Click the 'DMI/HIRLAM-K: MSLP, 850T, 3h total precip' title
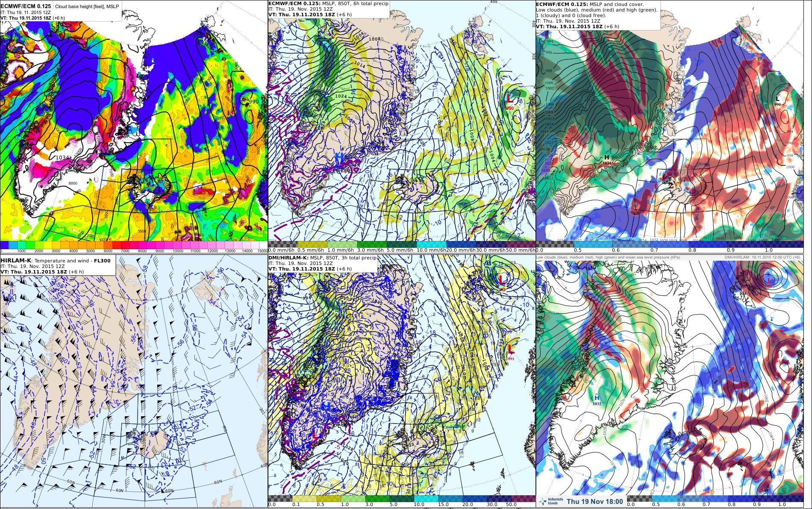Screen dimensions: 812x509 323,258
